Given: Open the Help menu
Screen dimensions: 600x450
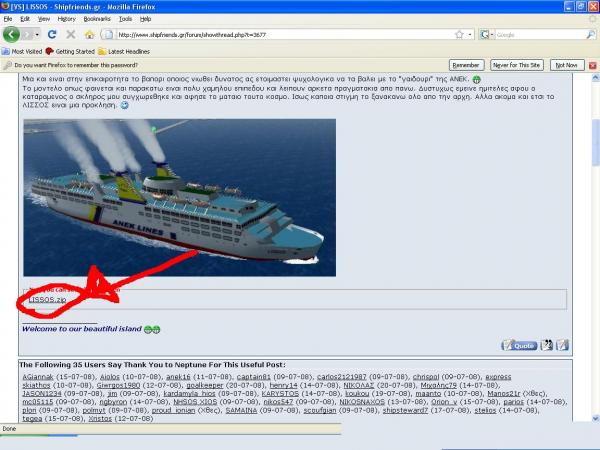Looking at the screenshot, I should (145, 19).
